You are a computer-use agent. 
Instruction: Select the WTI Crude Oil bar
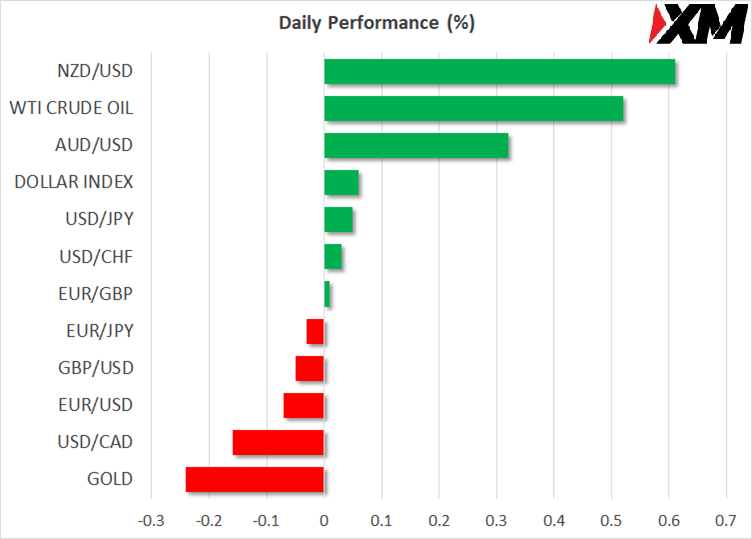tap(473, 109)
